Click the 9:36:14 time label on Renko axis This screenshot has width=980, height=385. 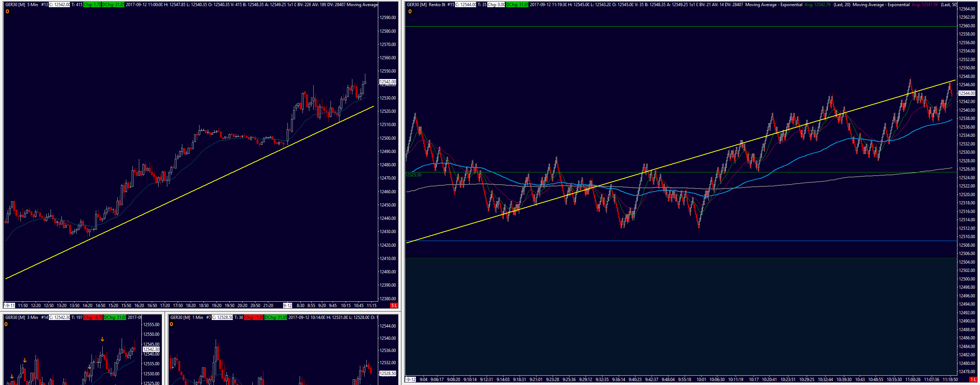pyautogui.click(x=619, y=379)
